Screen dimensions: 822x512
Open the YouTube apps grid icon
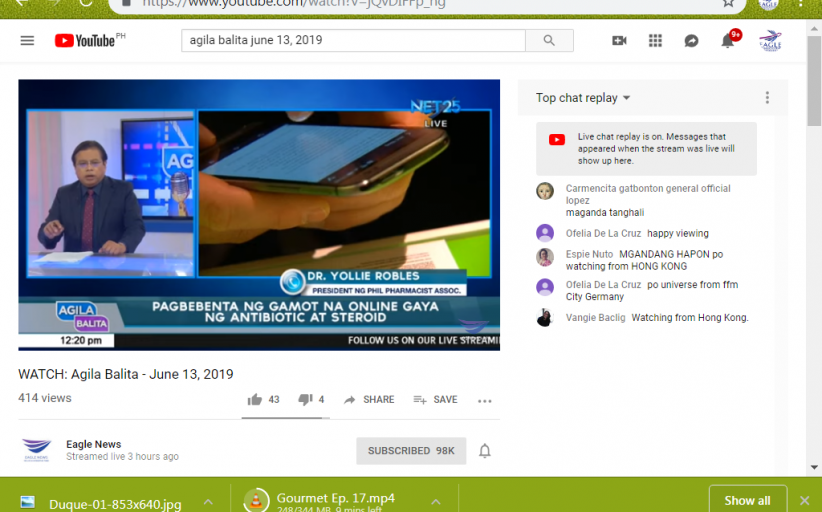click(655, 40)
